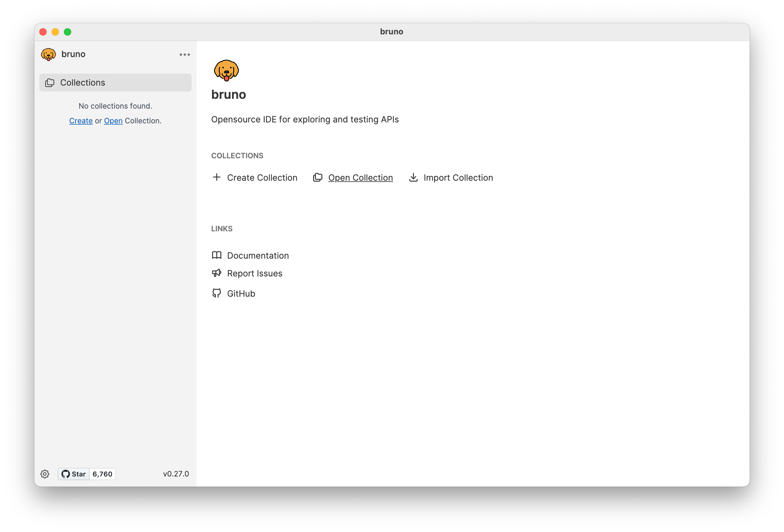
Task: Click the book icon next to Documentation
Action: click(217, 255)
